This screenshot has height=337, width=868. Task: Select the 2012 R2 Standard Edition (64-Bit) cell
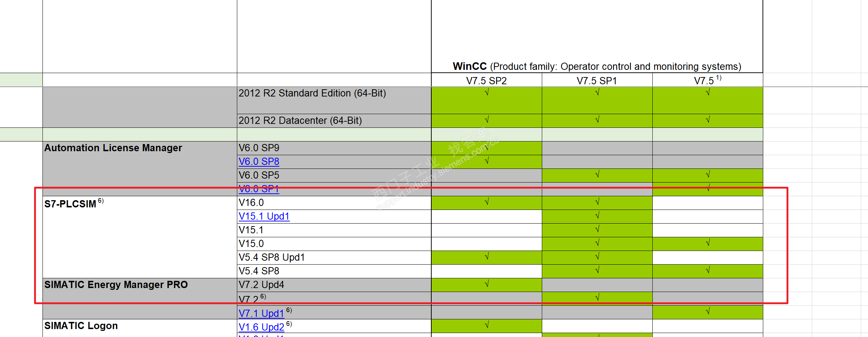click(x=334, y=100)
